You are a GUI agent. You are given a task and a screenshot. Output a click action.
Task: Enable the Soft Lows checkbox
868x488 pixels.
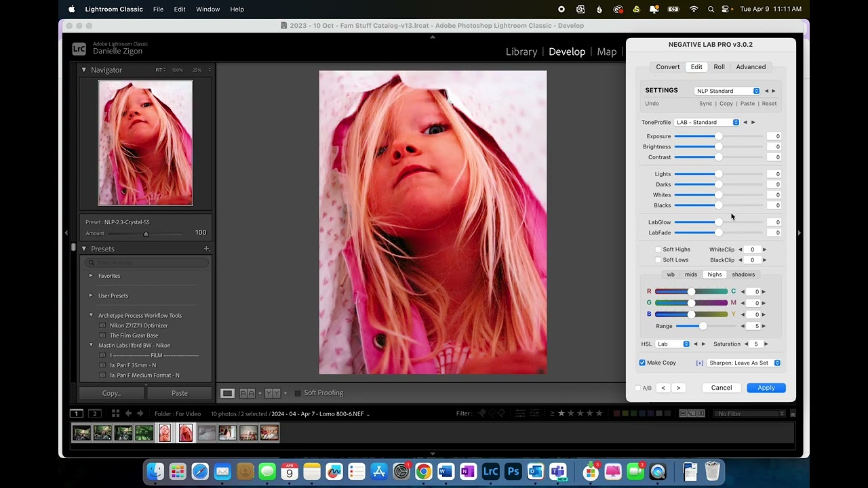pyautogui.click(x=658, y=260)
